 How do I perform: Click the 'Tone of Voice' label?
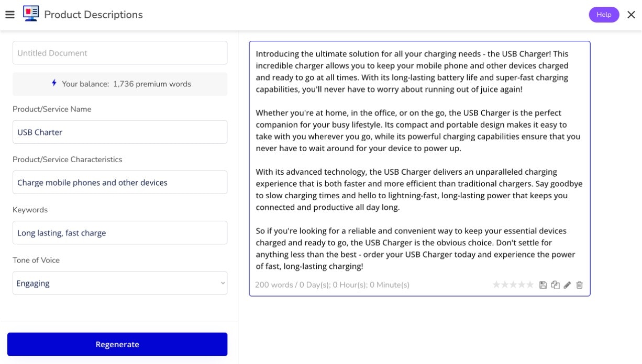(36, 260)
